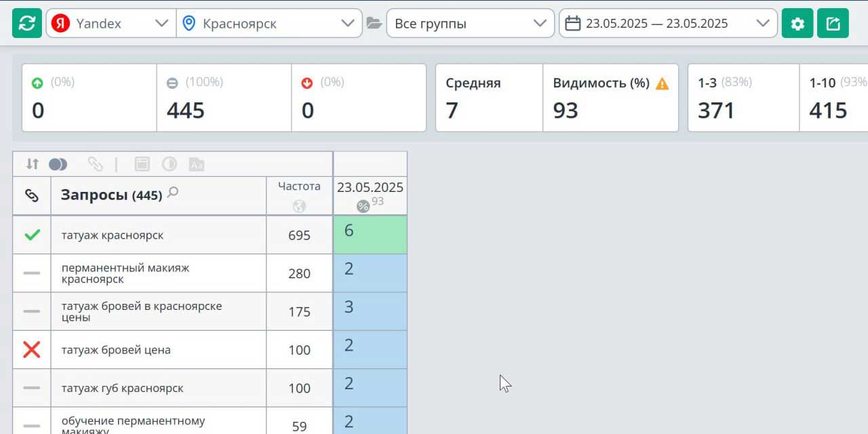The image size is (868, 434).
Task: Click the warning triangle next to Видимость
Action: [662, 83]
